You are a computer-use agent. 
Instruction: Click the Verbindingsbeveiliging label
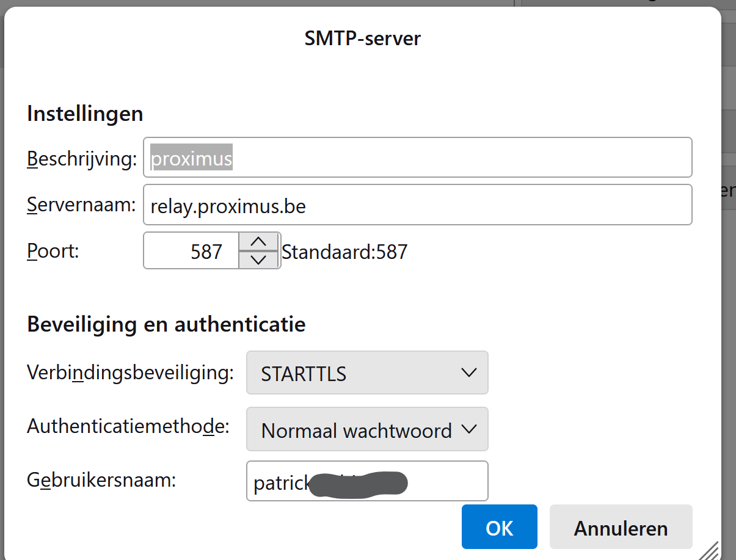point(130,373)
